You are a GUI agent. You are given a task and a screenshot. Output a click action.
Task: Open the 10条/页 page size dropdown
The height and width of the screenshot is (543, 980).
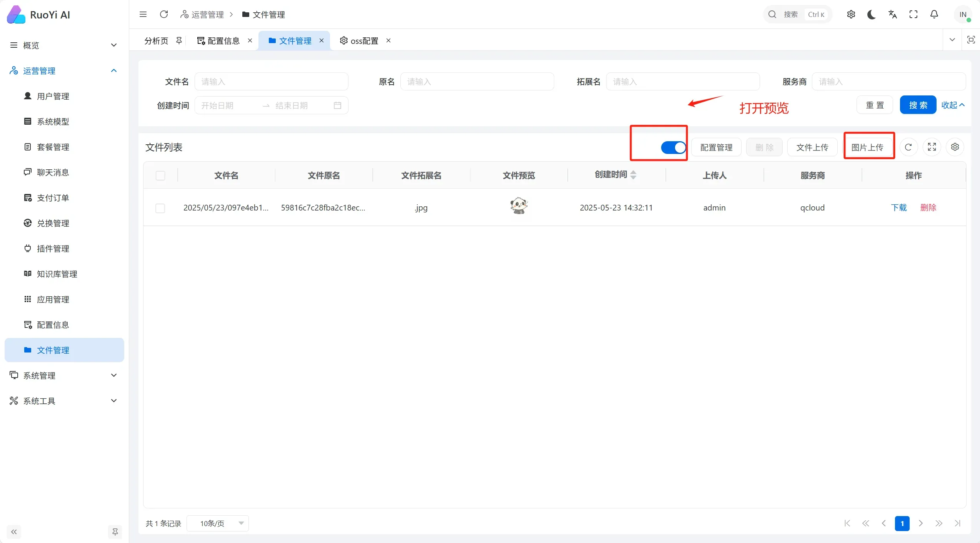(218, 523)
